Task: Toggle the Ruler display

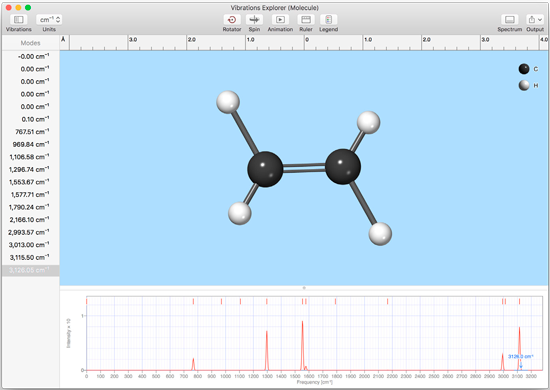Action: pyautogui.click(x=306, y=20)
